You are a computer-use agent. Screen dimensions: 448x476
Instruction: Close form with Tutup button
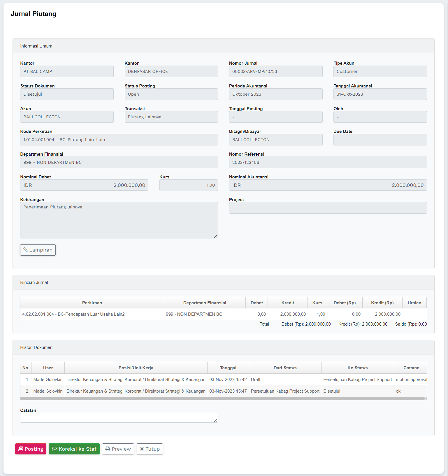pyautogui.click(x=150, y=449)
